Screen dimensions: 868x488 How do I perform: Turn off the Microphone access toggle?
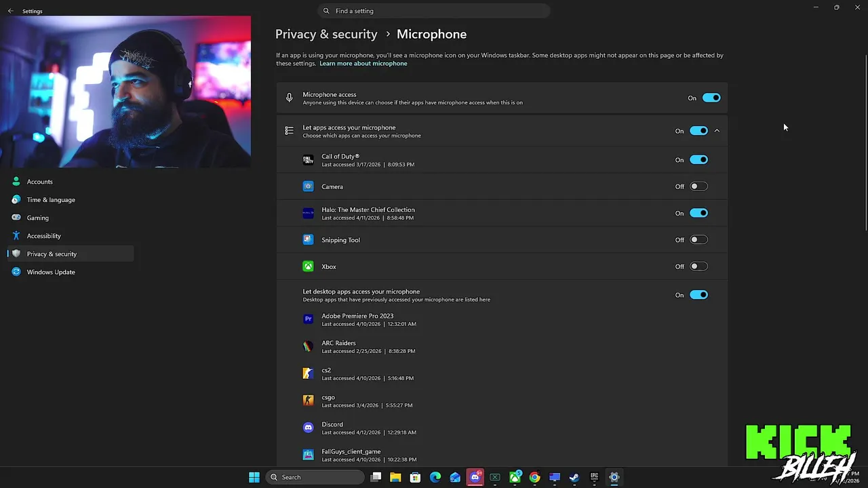711,98
